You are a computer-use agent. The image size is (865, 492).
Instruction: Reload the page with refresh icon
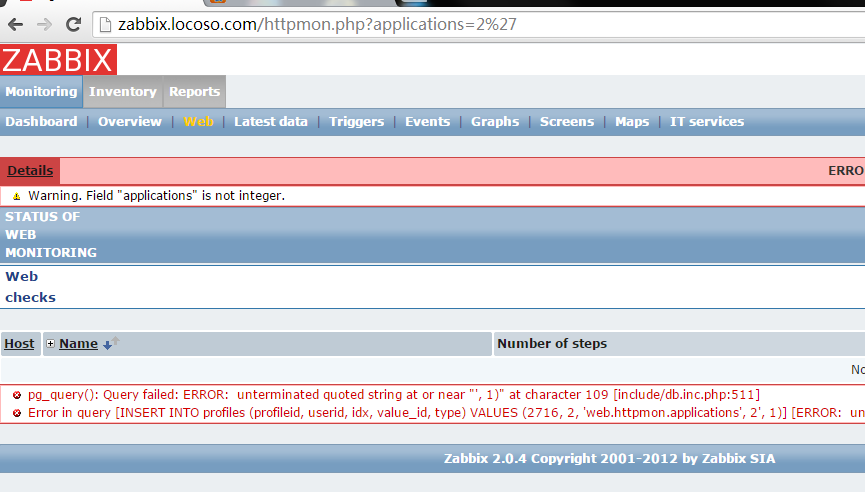[73, 24]
